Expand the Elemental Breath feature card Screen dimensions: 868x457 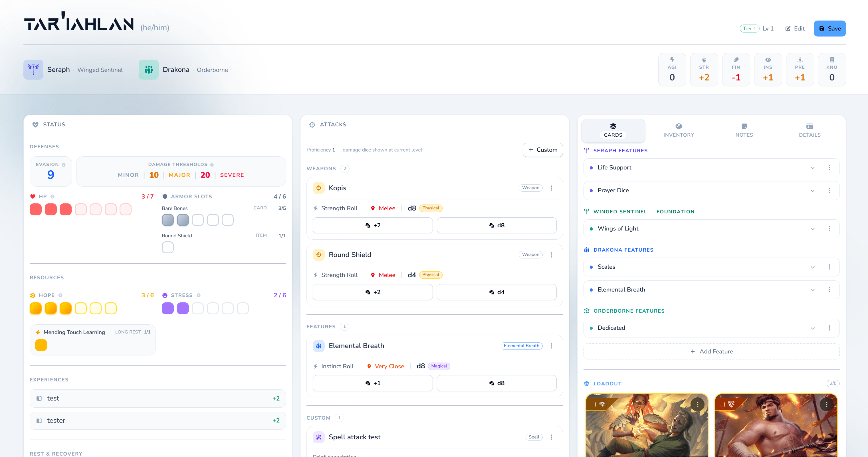tap(812, 290)
